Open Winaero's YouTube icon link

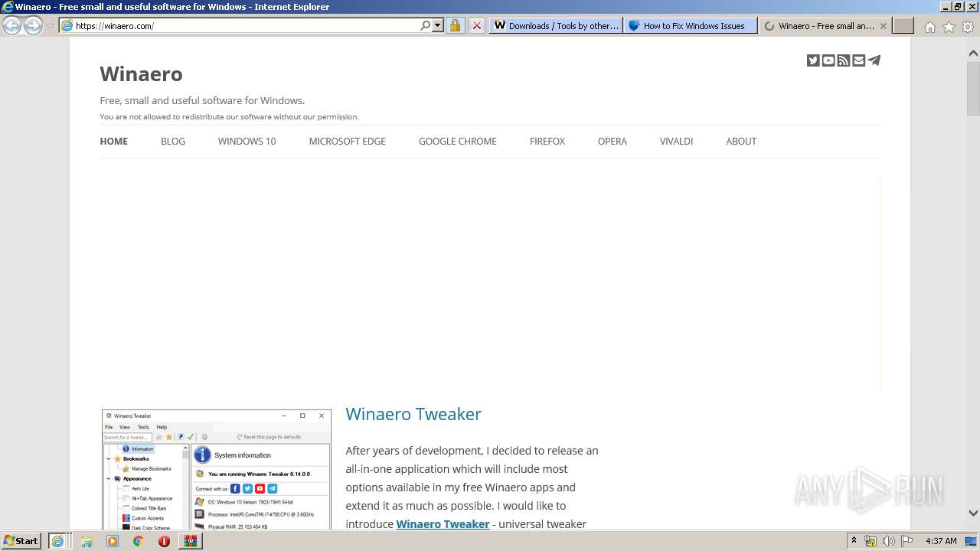[x=828, y=60]
